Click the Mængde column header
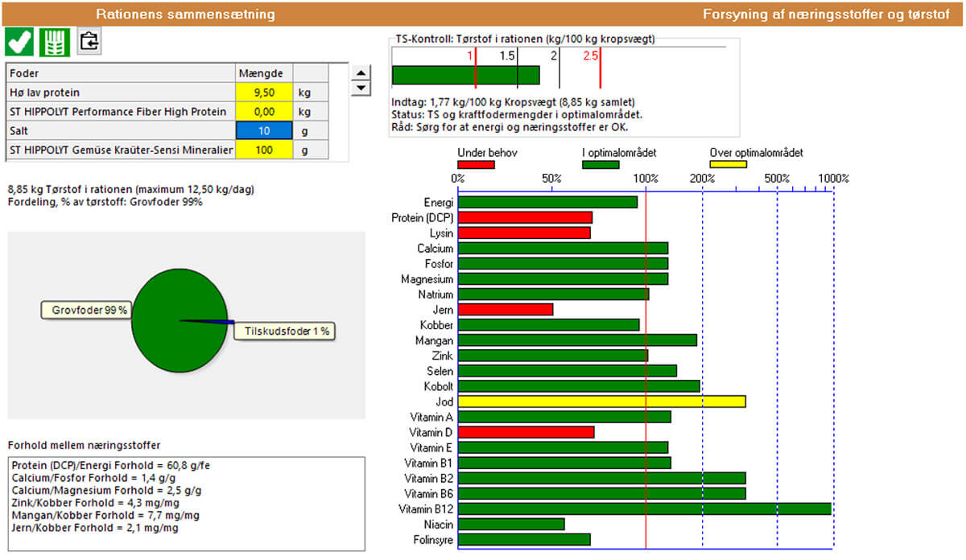966x560 pixels. (x=264, y=73)
